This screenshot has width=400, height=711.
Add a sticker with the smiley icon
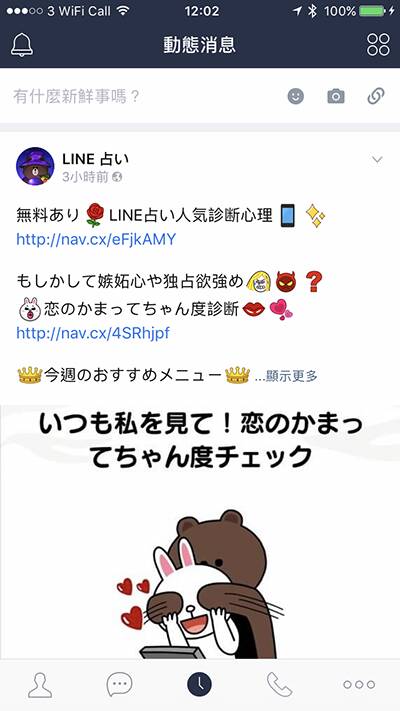pyautogui.click(x=296, y=96)
